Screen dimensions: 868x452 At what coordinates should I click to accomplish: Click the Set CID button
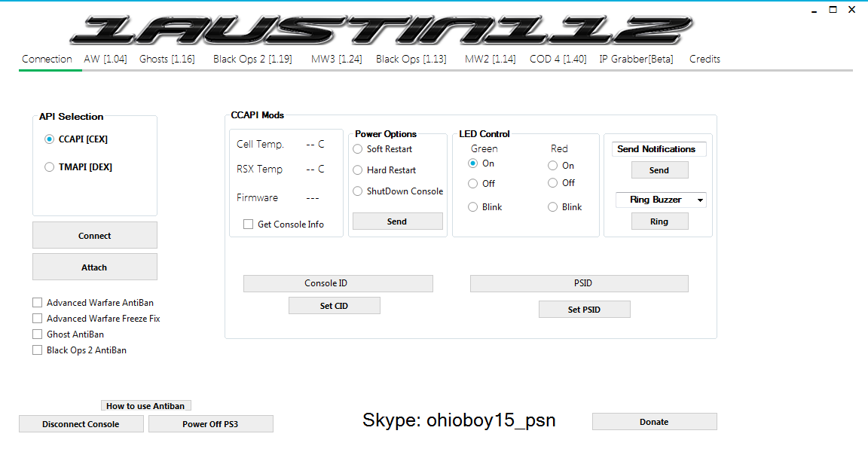(x=334, y=306)
